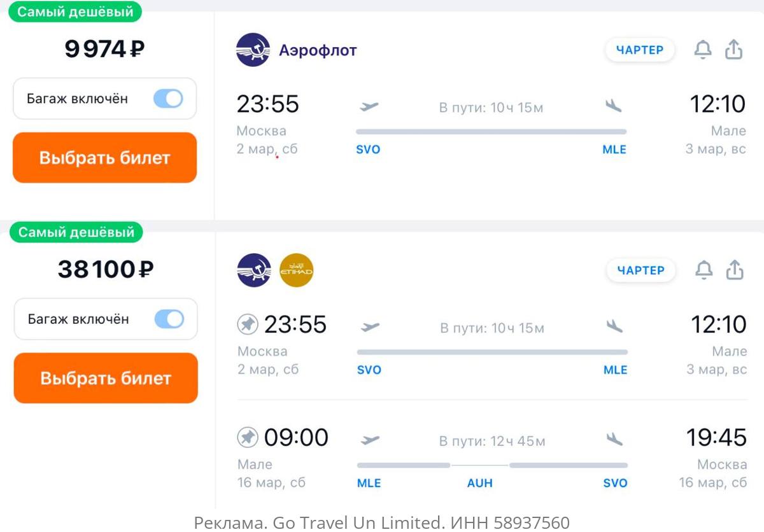Choose the 38100₽ ticket with Выбрать билет
Image resolution: width=764 pixels, height=532 pixels.
pos(106,379)
